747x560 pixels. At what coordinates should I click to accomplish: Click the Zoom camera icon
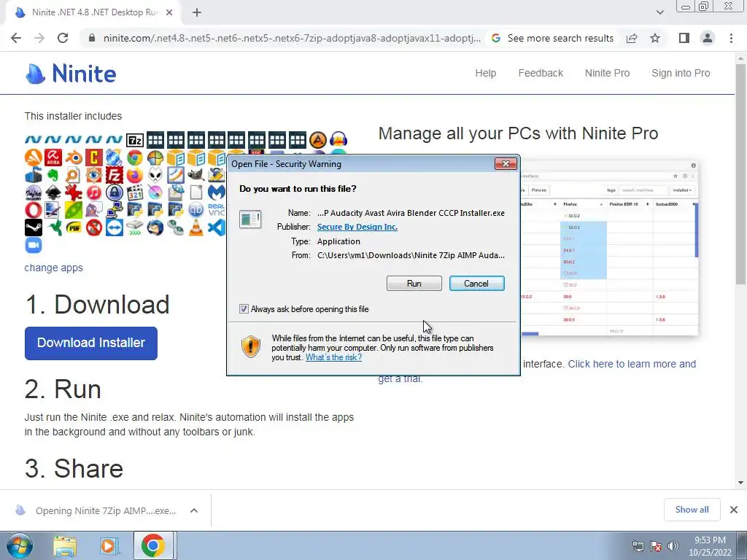tap(34, 245)
